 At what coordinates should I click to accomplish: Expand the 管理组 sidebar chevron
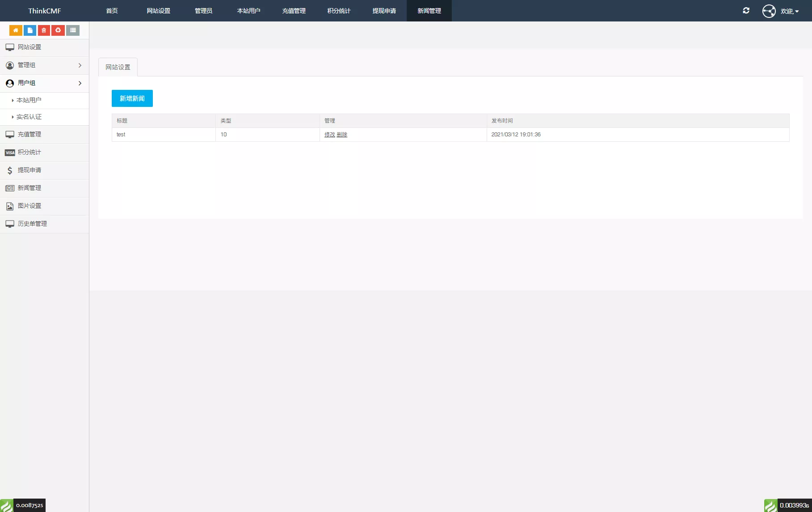coord(80,65)
